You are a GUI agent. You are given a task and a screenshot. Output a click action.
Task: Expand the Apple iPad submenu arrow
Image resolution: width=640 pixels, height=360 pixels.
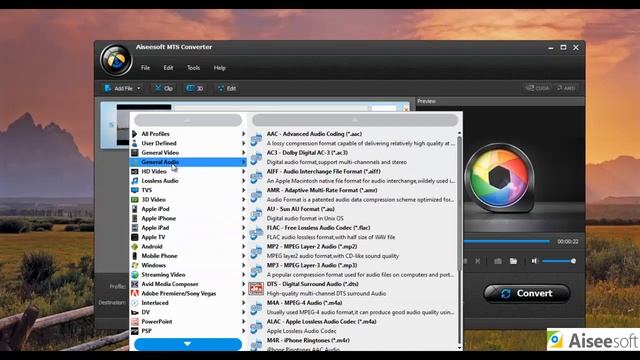click(x=243, y=228)
